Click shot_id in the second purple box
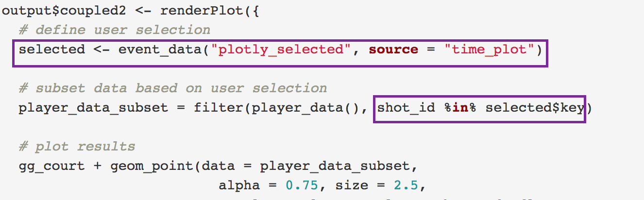This screenshot has width=644, height=200. 406,108
